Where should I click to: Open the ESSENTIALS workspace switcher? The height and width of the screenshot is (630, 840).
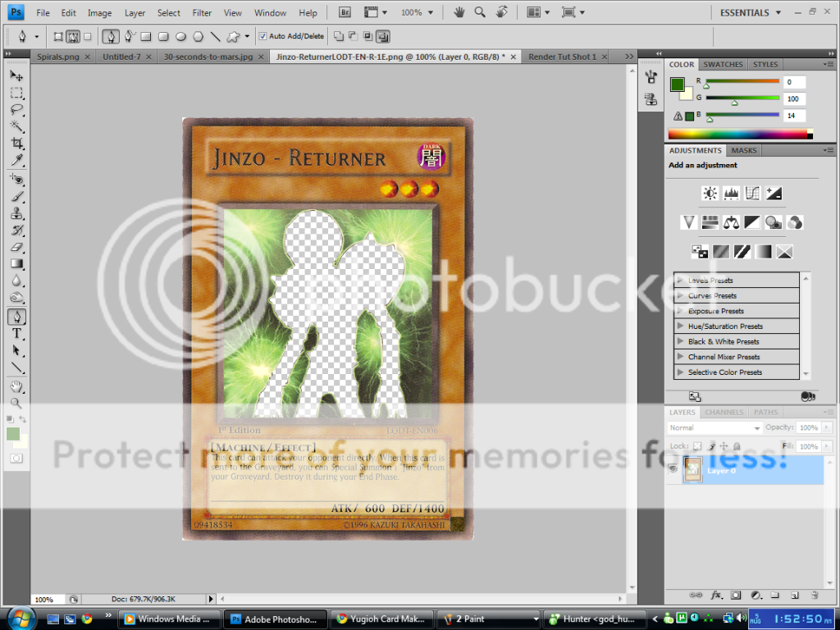coord(745,12)
